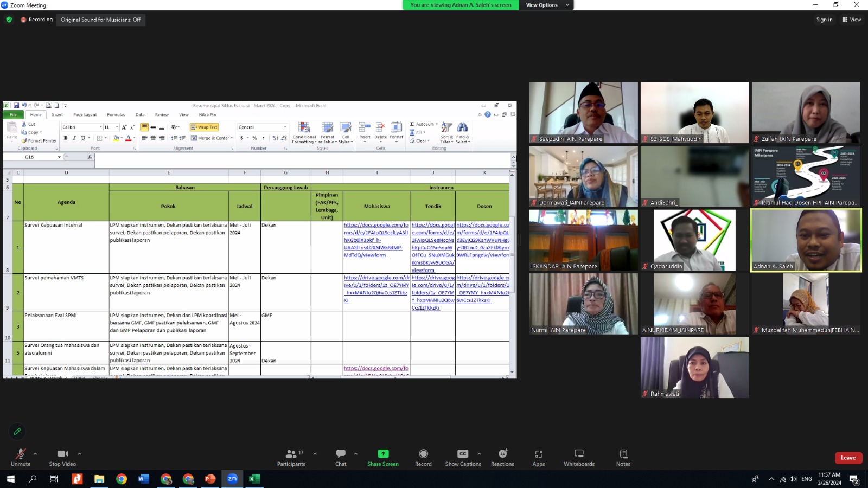Screen dimensions: 868x488
Task: Open the View layout menu
Action: pyautogui.click(x=851, y=20)
